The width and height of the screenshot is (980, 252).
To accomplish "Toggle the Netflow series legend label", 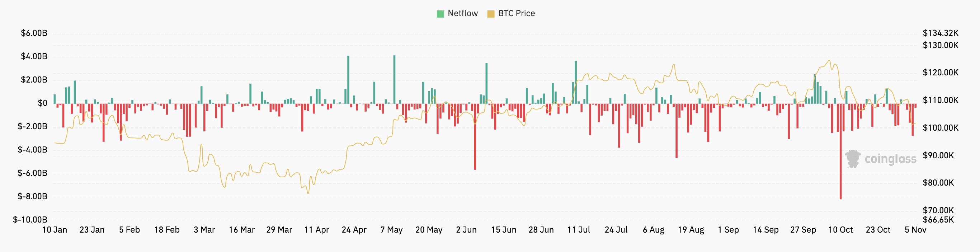I will pos(463,13).
